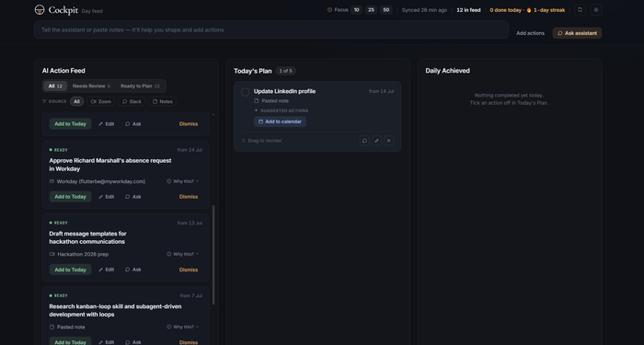Screen dimensions: 644x345
Task: Edit the kanban-loop research action
Action: pyautogui.click(x=107, y=342)
